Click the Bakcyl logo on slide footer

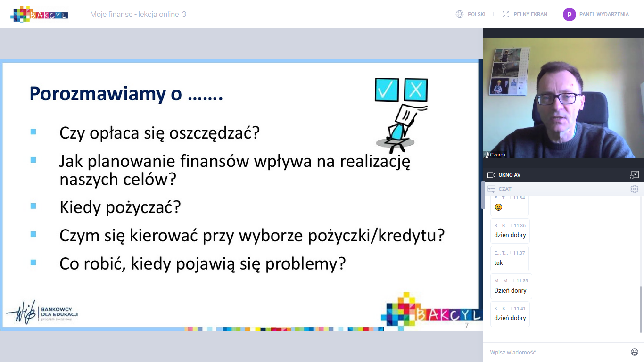(431, 312)
